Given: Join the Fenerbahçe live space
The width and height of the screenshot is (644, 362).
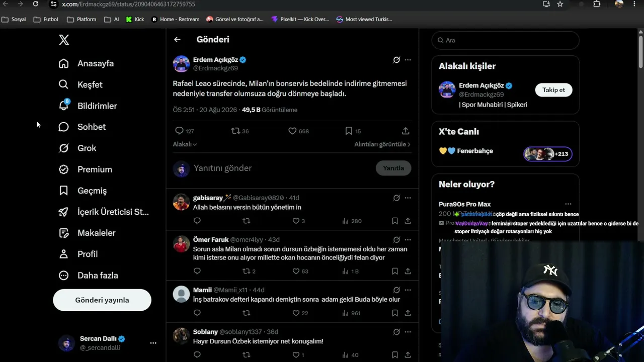Looking at the screenshot, I should [548, 154].
